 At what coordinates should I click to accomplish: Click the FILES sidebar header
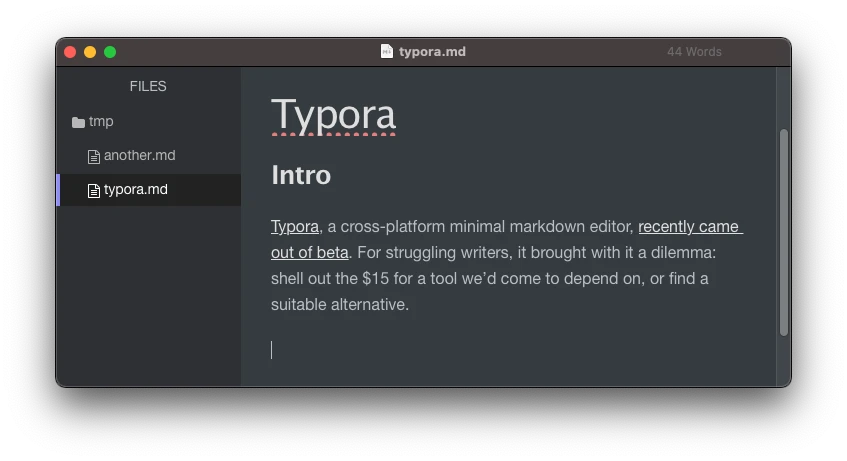click(x=148, y=87)
